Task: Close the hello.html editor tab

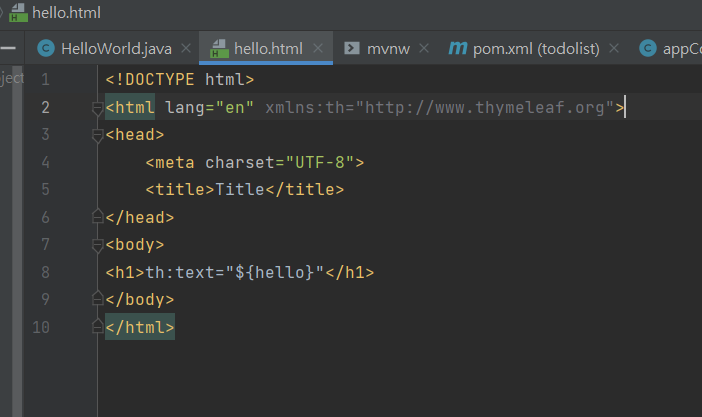Action: [x=318, y=48]
